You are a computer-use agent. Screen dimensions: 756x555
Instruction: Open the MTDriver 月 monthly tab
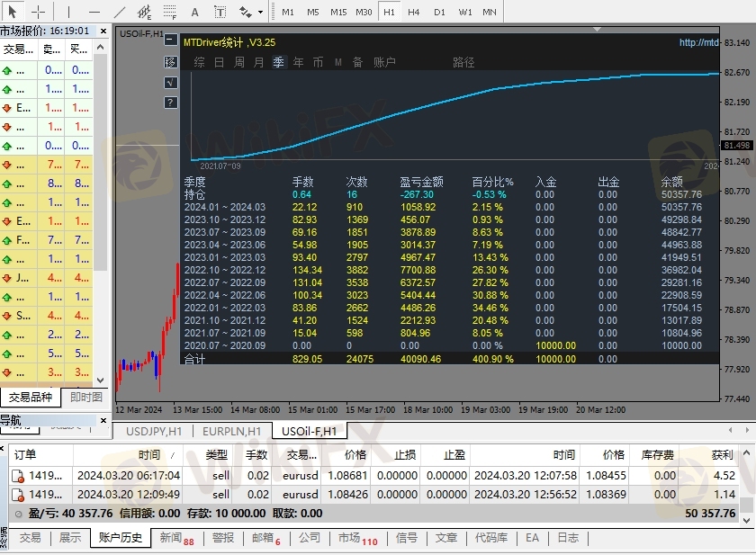[x=259, y=62]
